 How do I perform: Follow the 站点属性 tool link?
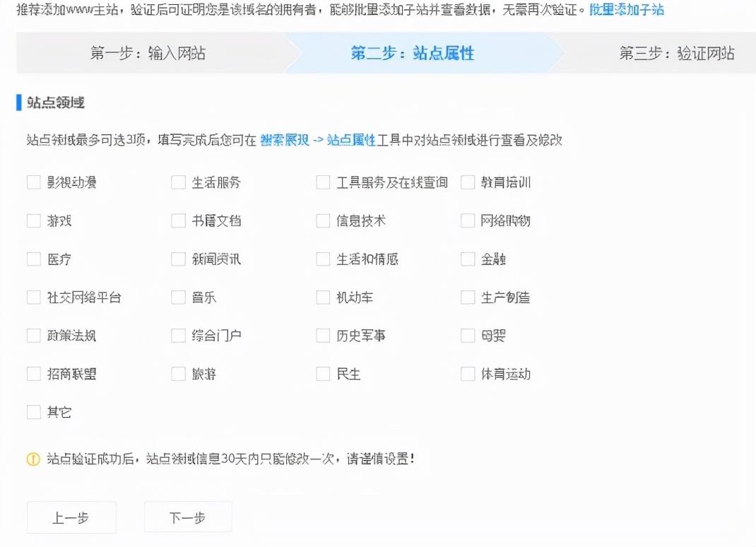click(351, 140)
